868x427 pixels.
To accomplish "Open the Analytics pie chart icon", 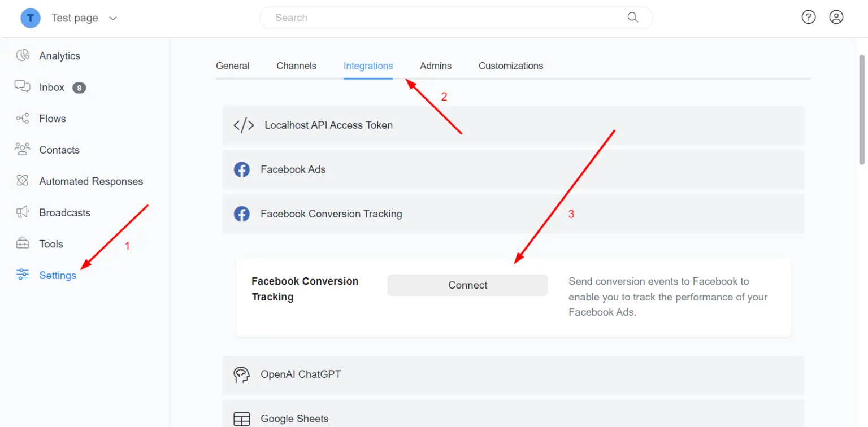I will pyautogui.click(x=23, y=55).
